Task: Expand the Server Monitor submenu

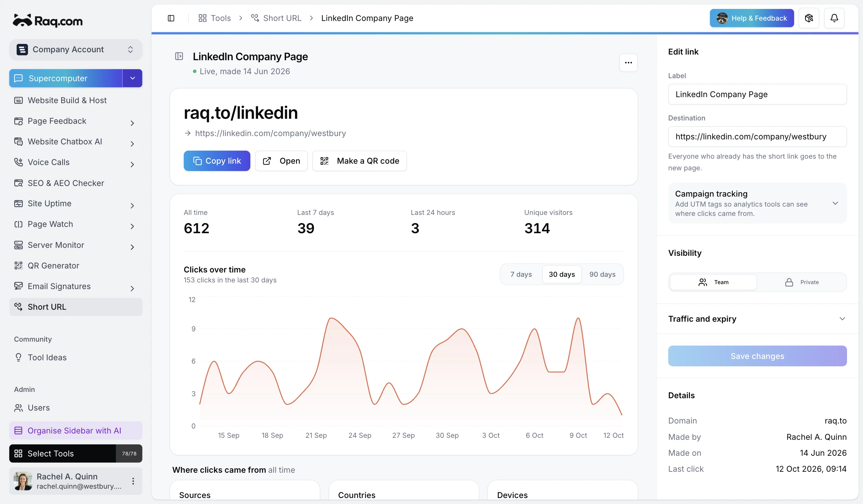Action: 132,247
